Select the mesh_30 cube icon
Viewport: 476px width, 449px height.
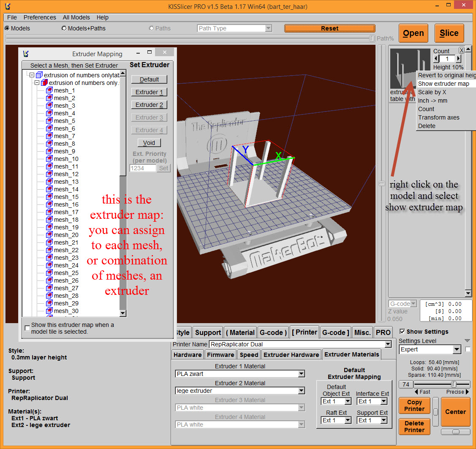tap(49, 310)
